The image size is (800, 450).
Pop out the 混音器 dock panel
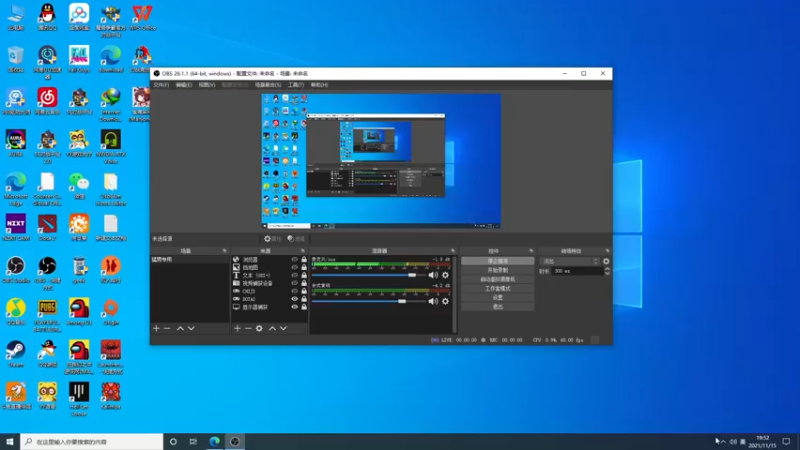click(x=453, y=251)
